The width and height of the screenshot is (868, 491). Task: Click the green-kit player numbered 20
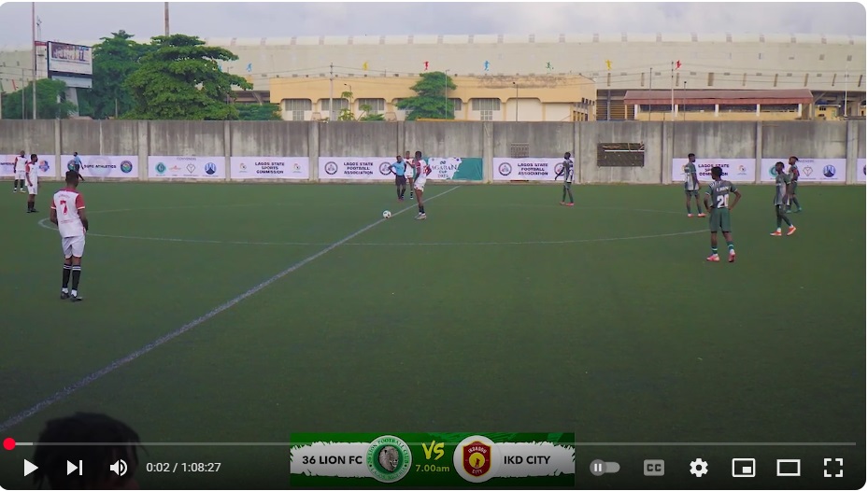722,214
